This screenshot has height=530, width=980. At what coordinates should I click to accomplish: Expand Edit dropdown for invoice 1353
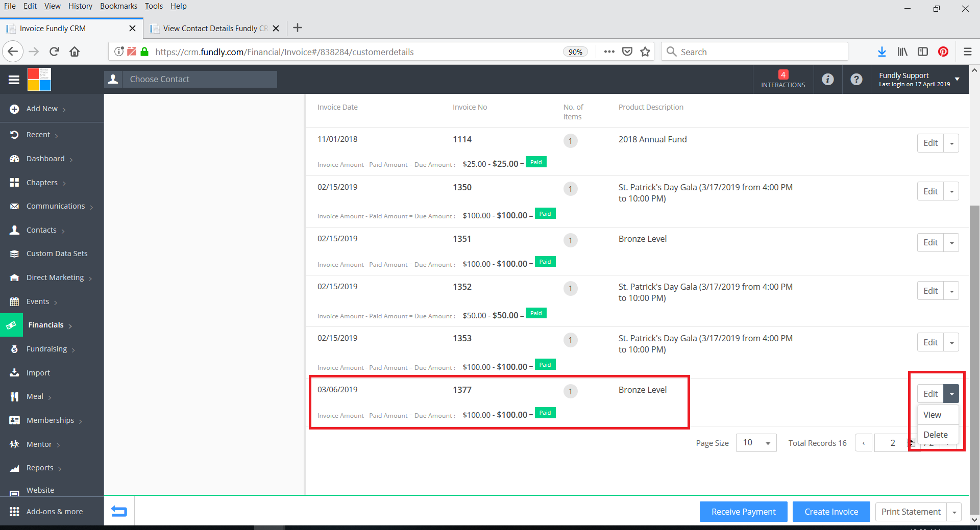point(951,342)
